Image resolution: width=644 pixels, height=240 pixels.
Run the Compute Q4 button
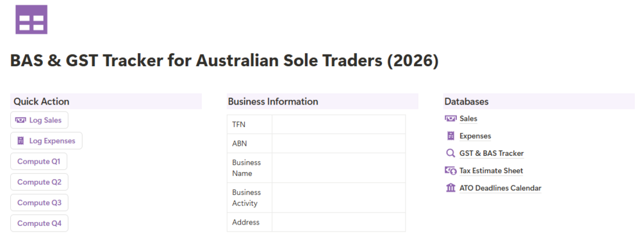point(40,223)
